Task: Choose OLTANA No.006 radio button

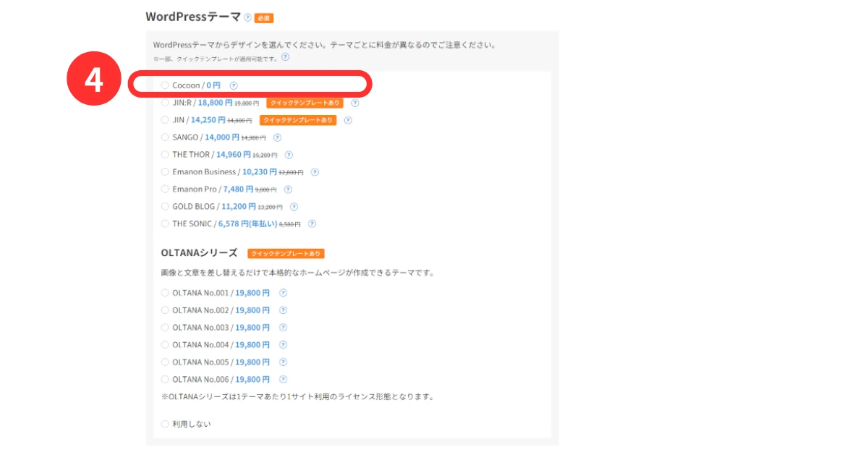Action: tap(165, 380)
